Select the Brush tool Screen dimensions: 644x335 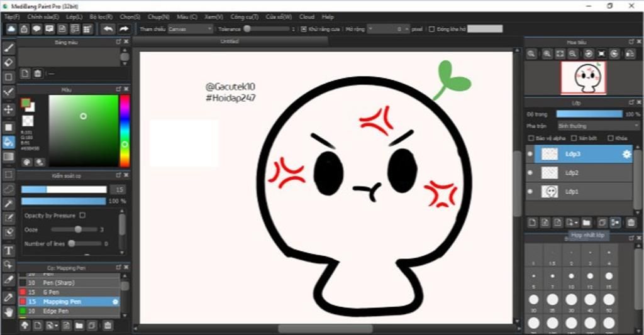pyautogui.click(x=9, y=48)
